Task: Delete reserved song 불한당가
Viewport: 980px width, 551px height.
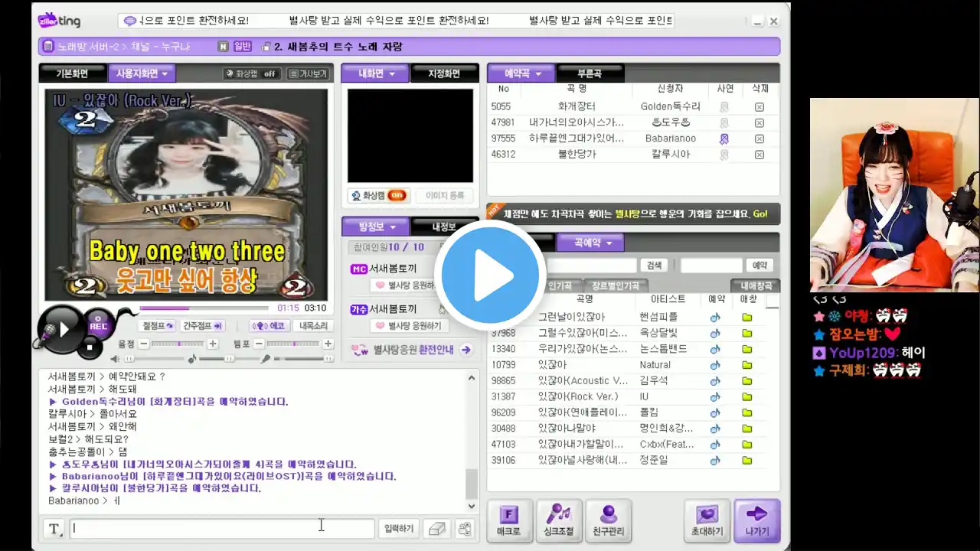Action: tap(759, 155)
